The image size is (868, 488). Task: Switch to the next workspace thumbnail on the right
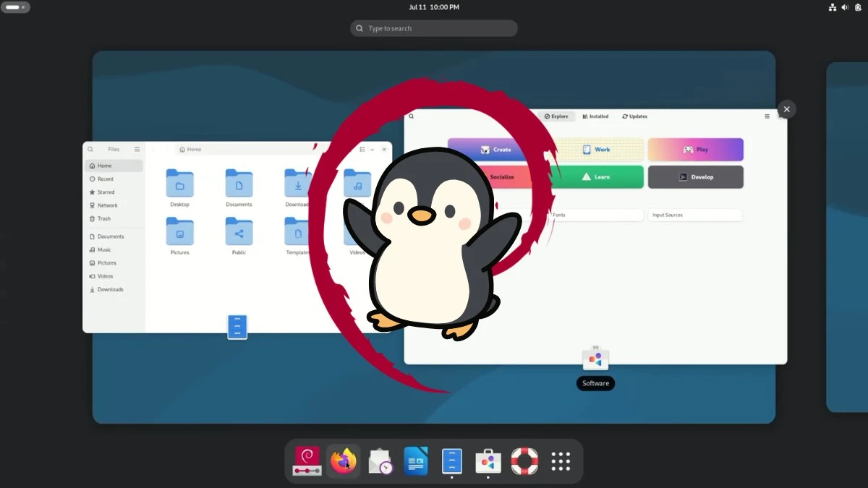[x=847, y=237]
